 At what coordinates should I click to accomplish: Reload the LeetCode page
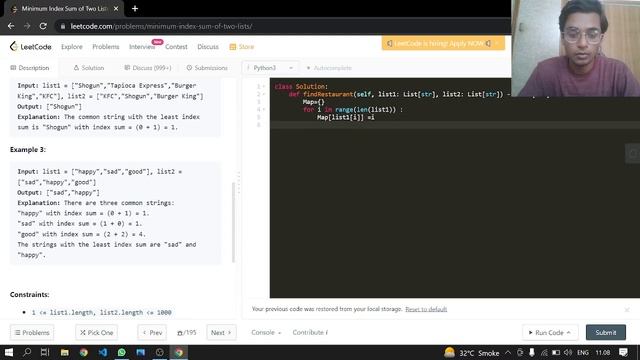click(43, 26)
